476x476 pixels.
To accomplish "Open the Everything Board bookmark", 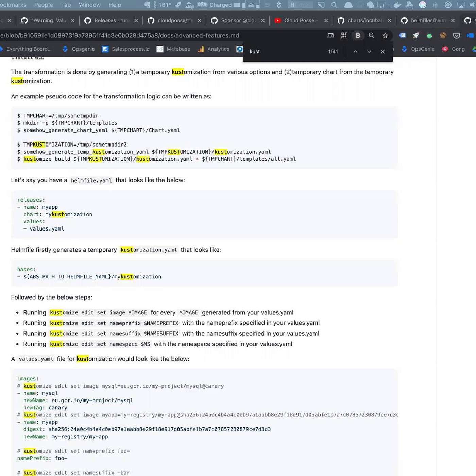I will [x=26, y=49].
